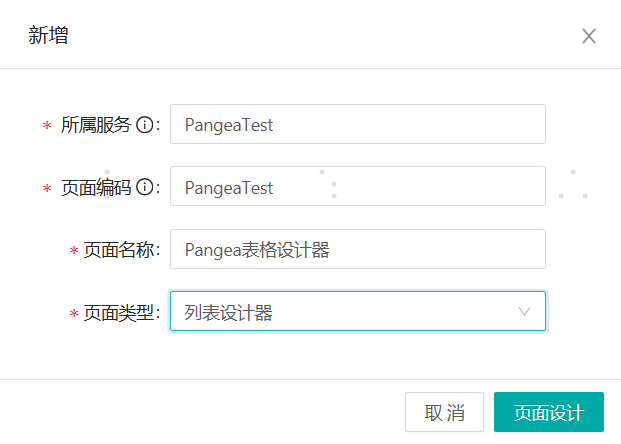This screenshot has width=621, height=444.
Task: Open the 列表设计器 page type dropdown
Action: coord(357,312)
